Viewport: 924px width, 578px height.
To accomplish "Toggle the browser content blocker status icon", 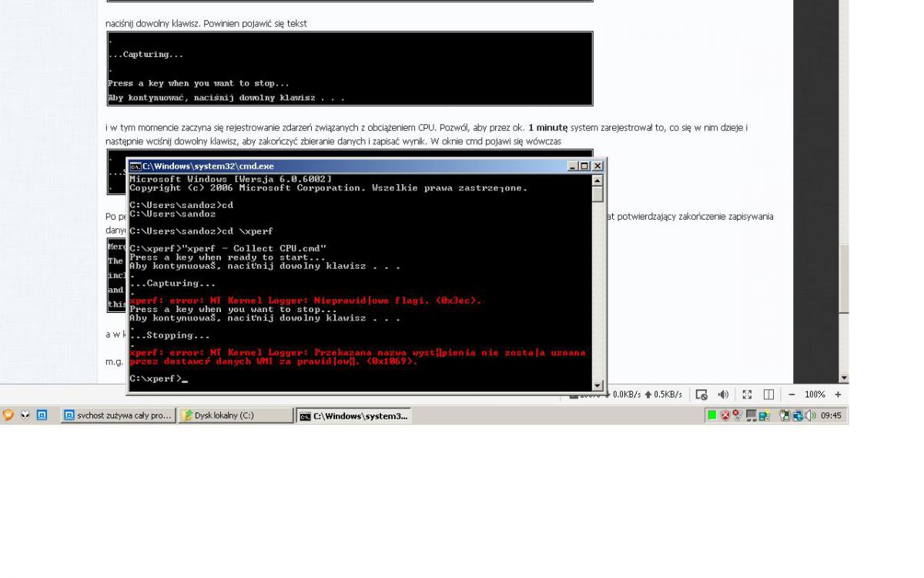I will coord(701,395).
